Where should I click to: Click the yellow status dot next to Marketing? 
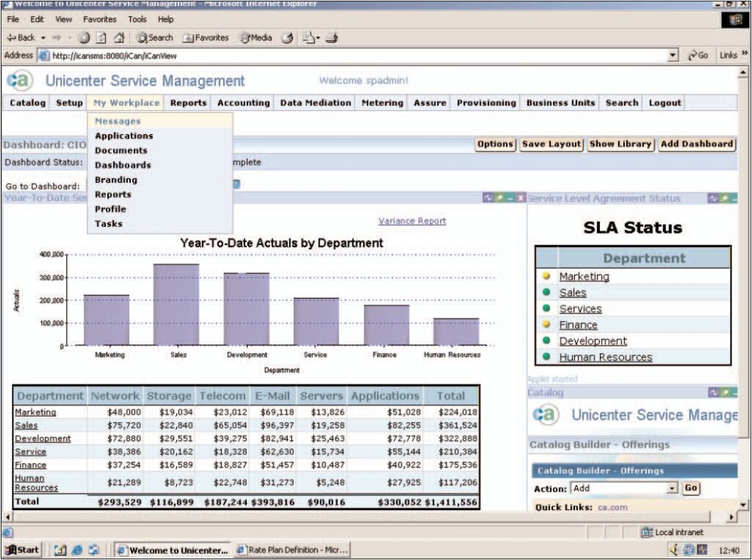(x=546, y=276)
